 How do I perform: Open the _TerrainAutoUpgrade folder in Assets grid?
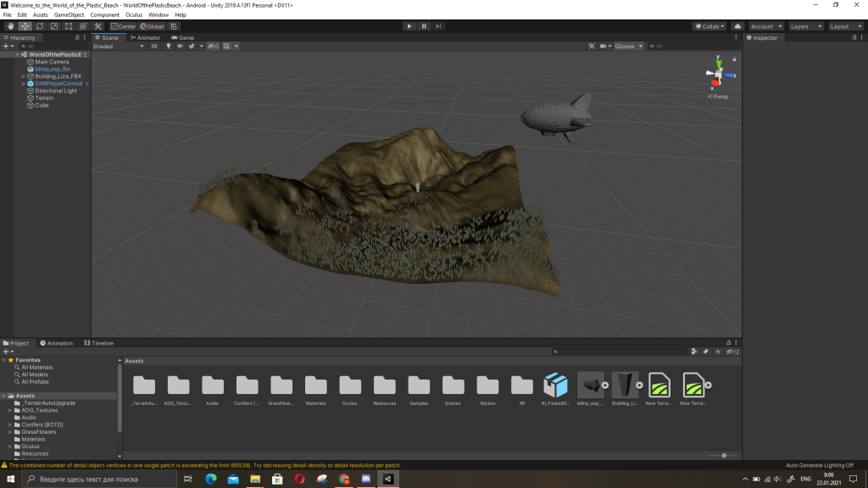pos(144,388)
